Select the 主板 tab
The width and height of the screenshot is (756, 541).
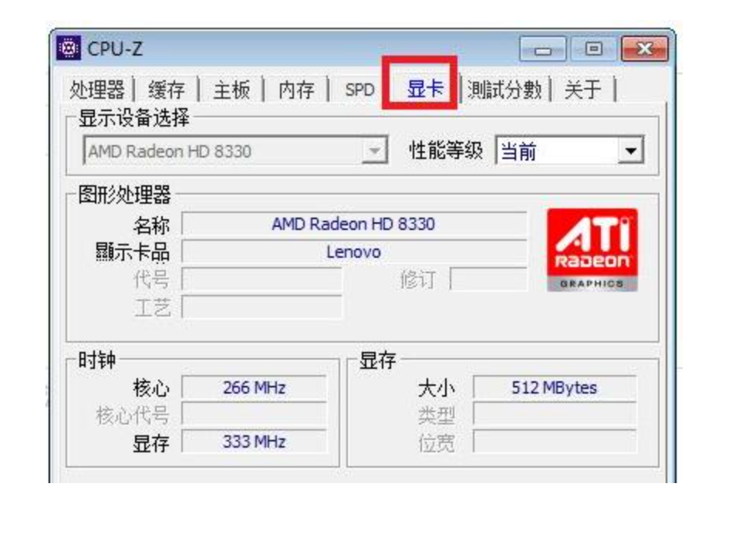coord(231,90)
